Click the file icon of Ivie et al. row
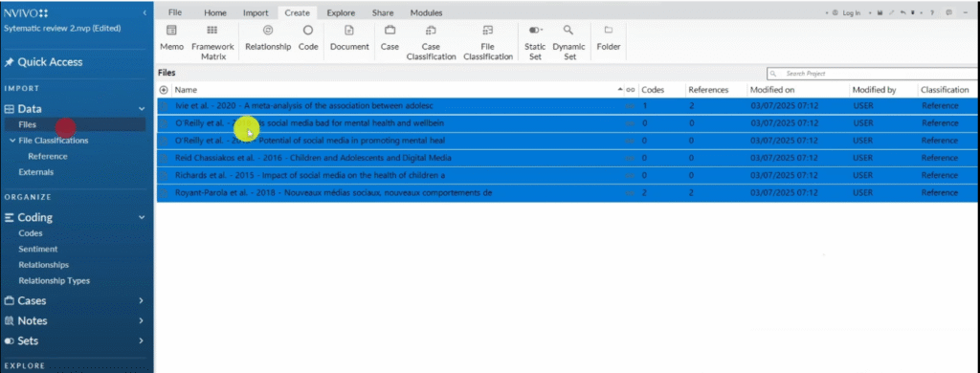Image resolution: width=980 pixels, height=373 pixels. click(164, 106)
